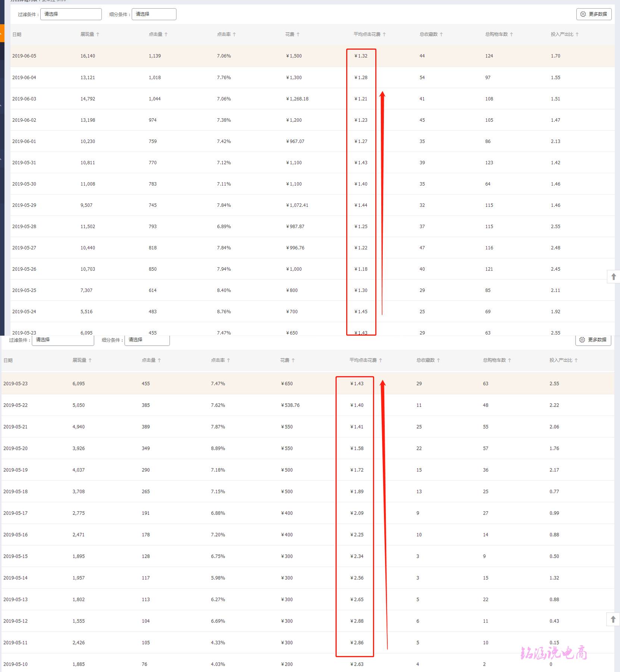Screen dimensions: 620x672
Task: Sort lower table by 投入产出比 arrow
Action: click(576, 360)
